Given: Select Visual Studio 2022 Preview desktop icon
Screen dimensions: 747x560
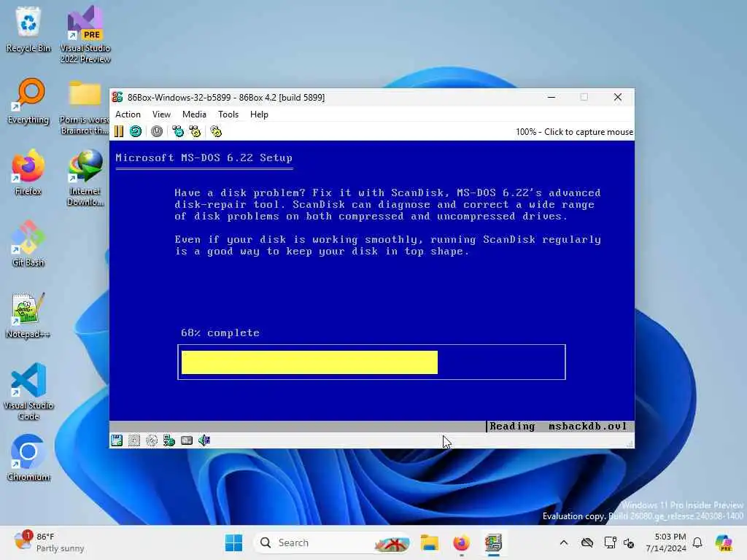Looking at the screenshot, I should pyautogui.click(x=85, y=34).
